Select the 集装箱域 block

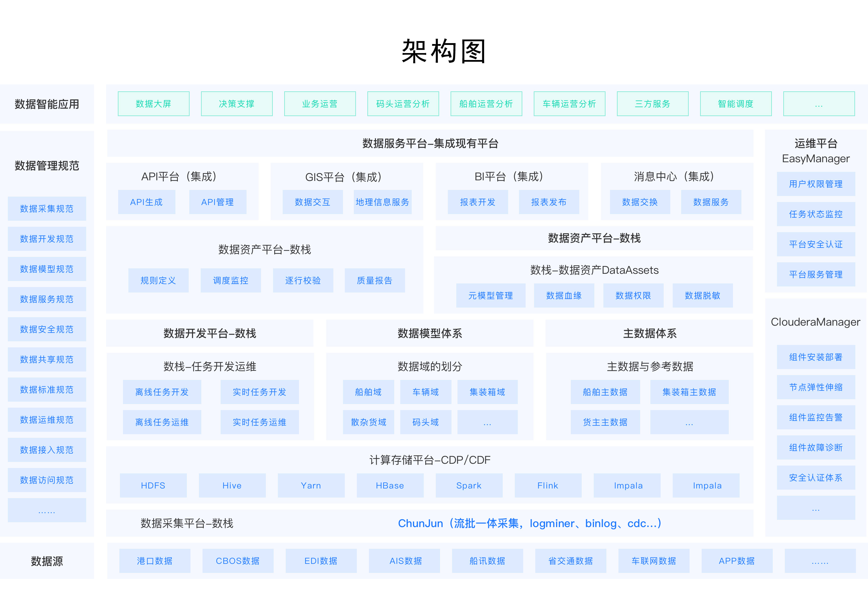click(x=487, y=392)
